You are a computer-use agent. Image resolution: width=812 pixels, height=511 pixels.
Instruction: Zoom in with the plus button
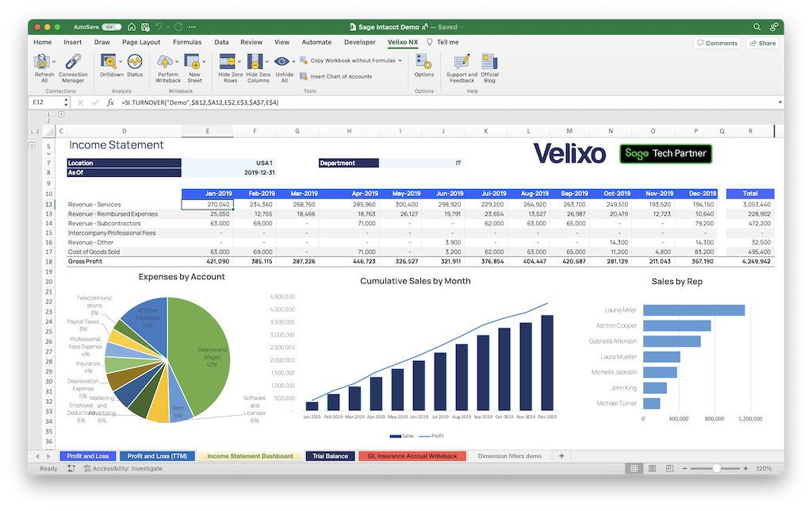point(745,468)
